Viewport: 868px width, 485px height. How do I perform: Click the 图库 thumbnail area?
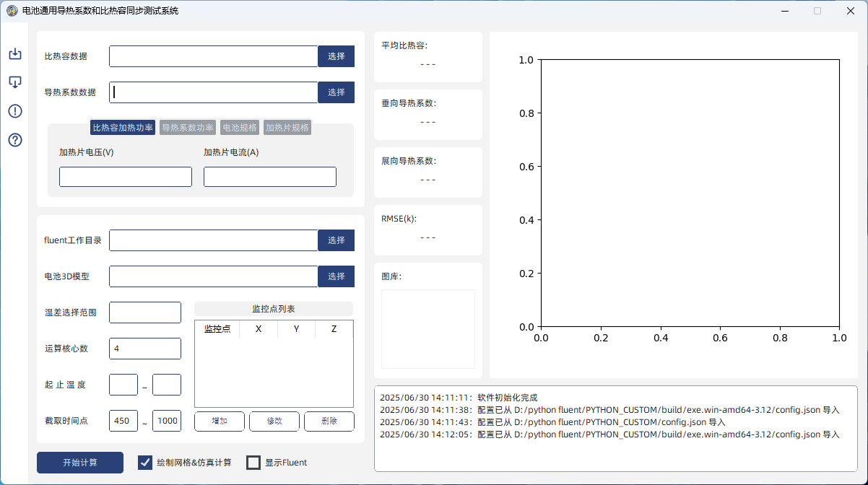[428, 329]
